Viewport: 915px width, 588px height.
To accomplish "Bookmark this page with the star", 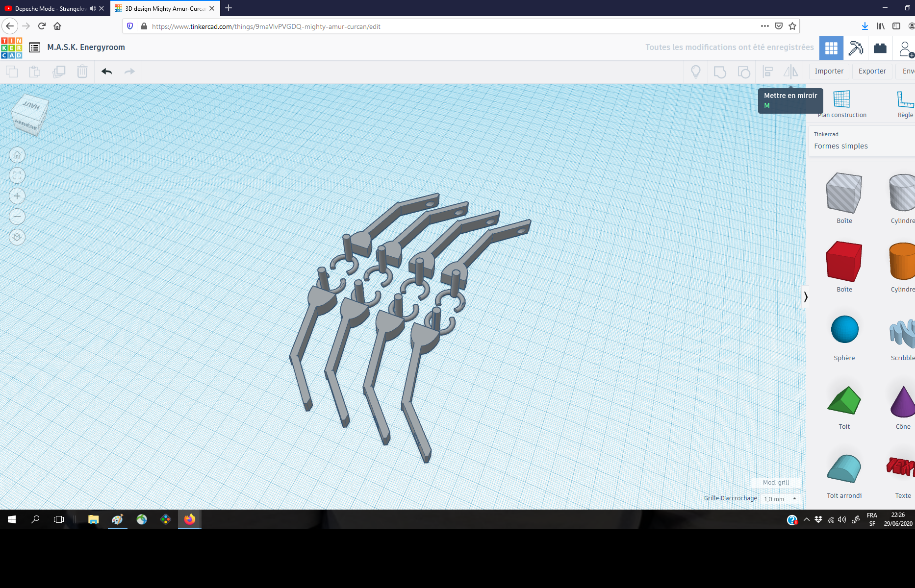I will [x=792, y=26].
